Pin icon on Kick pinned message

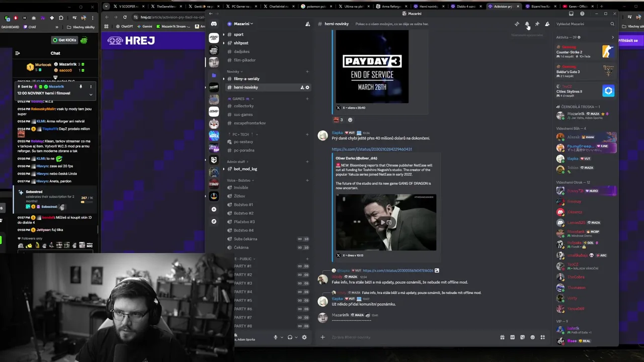click(80, 86)
